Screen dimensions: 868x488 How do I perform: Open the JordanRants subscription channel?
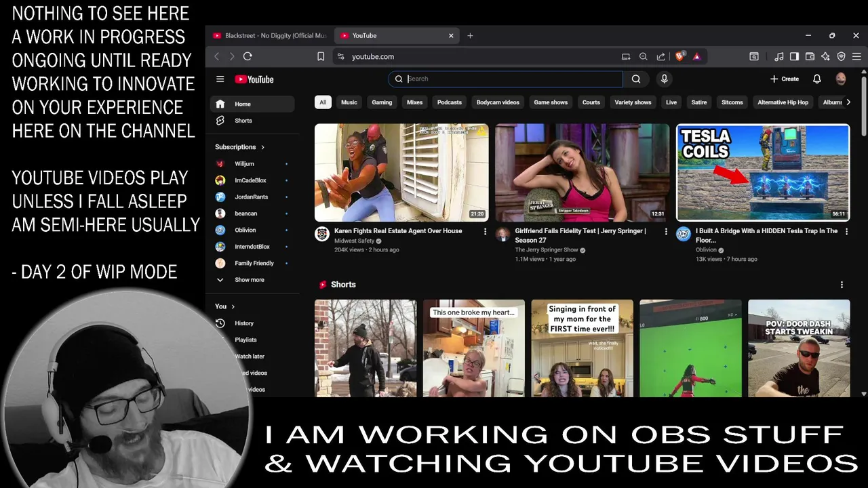click(x=252, y=197)
